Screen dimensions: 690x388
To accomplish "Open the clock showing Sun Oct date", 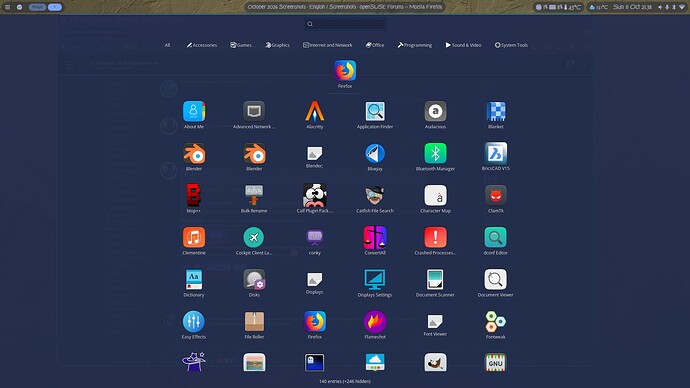I will pyautogui.click(x=632, y=7).
